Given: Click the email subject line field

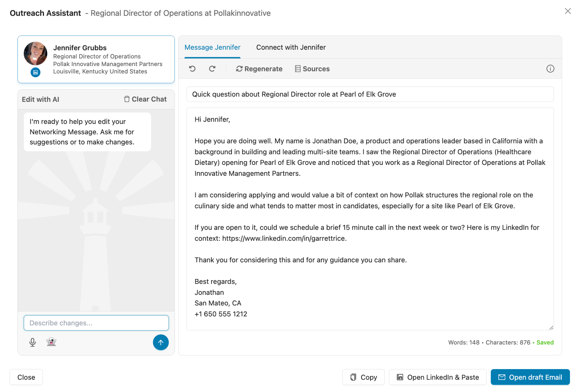Looking at the screenshot, I should (x=370, y=94).
